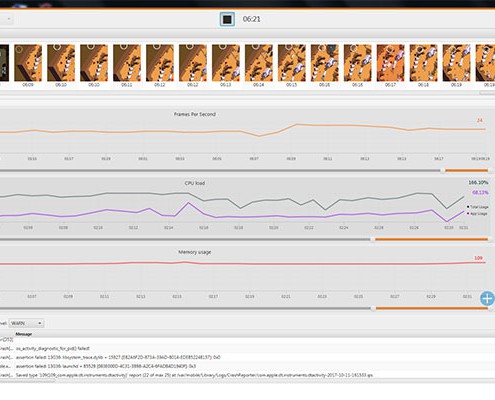This screenshot has width=495, height=400.
Task: Select the assertion failed libsystem_trace.dylib log row
Action: [x=247, y=357]
